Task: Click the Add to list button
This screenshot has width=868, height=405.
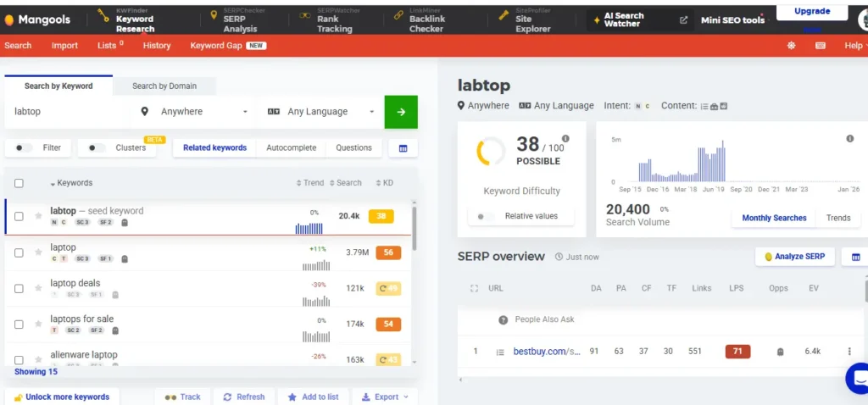Action: coord(313,397)
